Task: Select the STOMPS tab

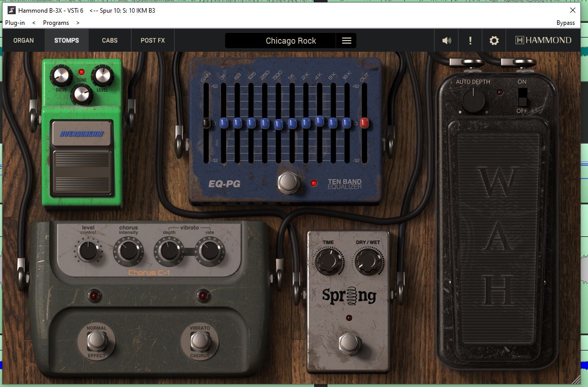Action: tap(66, 41)
